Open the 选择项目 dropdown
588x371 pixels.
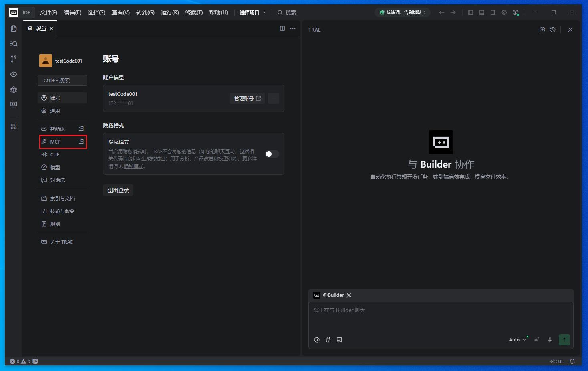coord(253,12)
